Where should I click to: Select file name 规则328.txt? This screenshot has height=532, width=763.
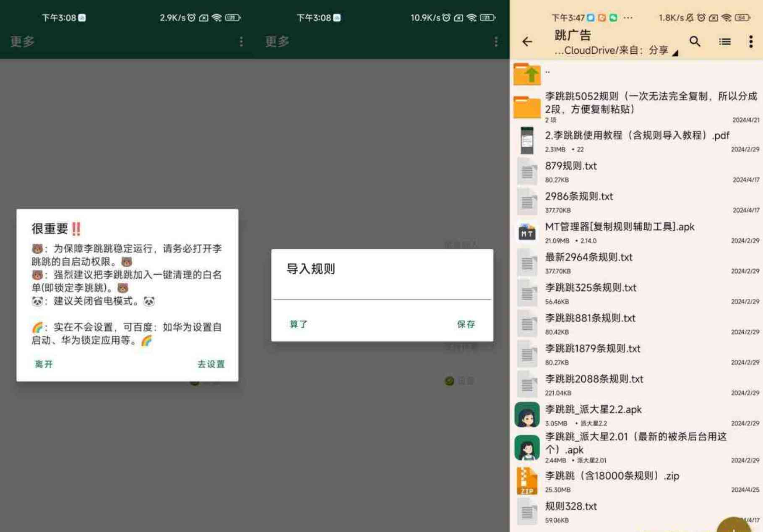[571, 506]
